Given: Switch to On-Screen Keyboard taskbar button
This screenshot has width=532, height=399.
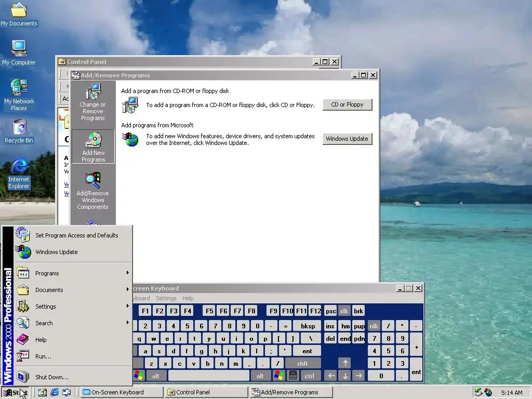Looking at the screenshot, I should (x=122, y=392).
